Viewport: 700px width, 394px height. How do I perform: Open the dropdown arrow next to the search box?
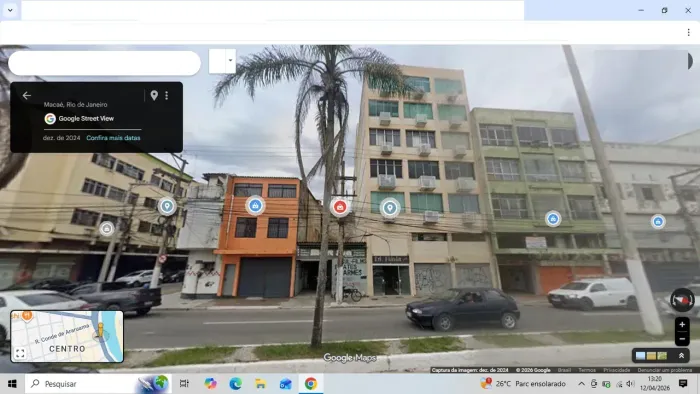[x=230, y=61]
